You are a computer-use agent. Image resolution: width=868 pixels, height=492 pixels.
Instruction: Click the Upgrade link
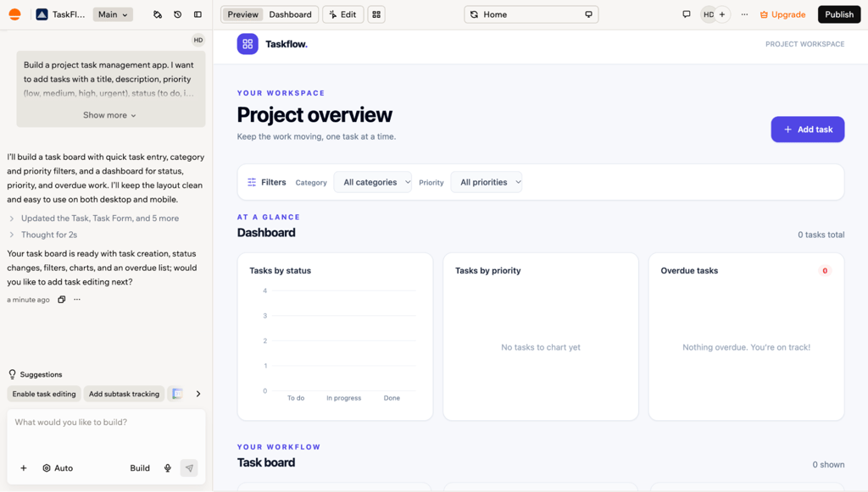click(782, 14)
